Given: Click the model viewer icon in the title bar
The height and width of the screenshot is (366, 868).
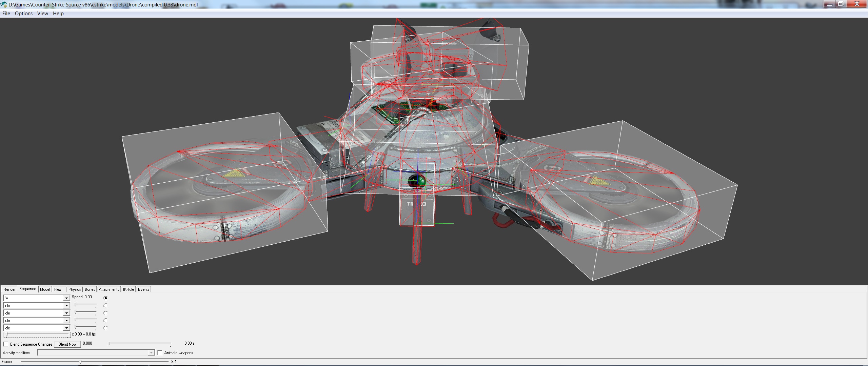Looking at the screenshot, I should pyautogui.click(x=4, y=4).
